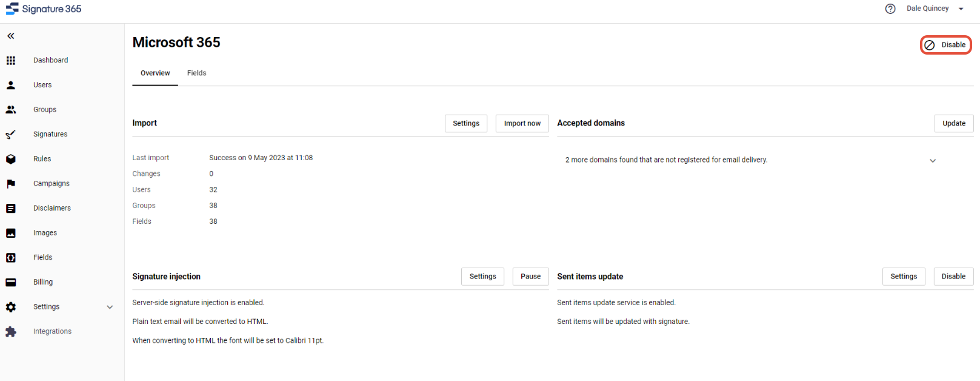This screenshot has height=381, width=980.
Task: Click the Campaigns flag icon
Action: point(11,183)
